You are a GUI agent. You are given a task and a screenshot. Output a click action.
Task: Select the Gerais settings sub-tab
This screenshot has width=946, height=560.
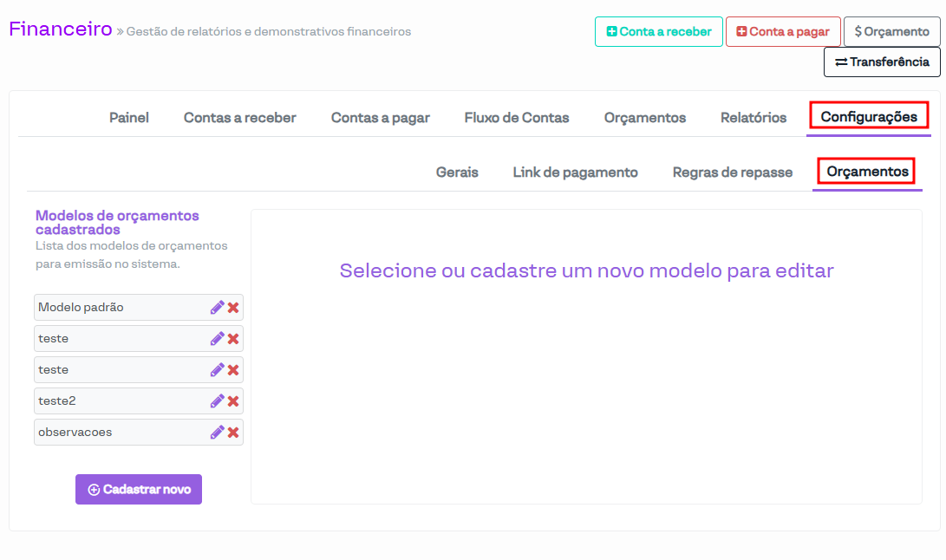pos(457,173)
